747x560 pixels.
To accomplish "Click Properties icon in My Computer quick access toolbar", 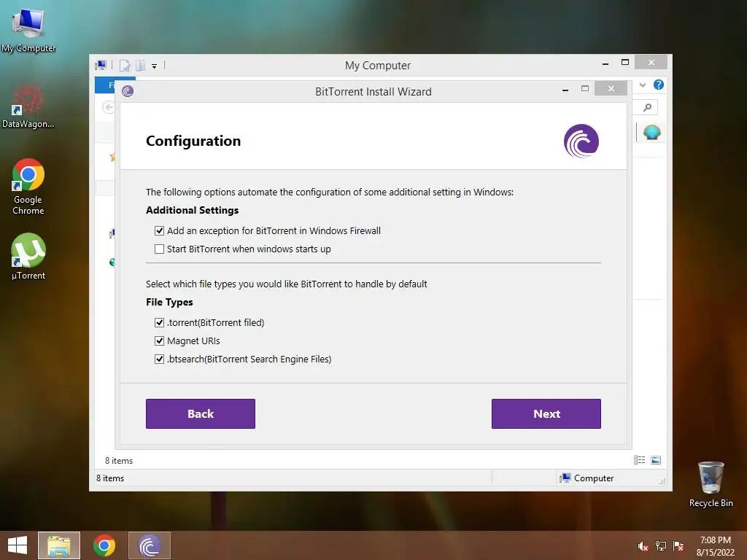I will tap(125, 65).
